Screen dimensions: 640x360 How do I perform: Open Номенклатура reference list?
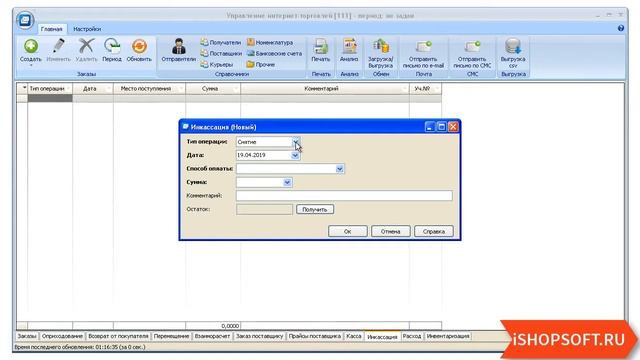point(270,42)
